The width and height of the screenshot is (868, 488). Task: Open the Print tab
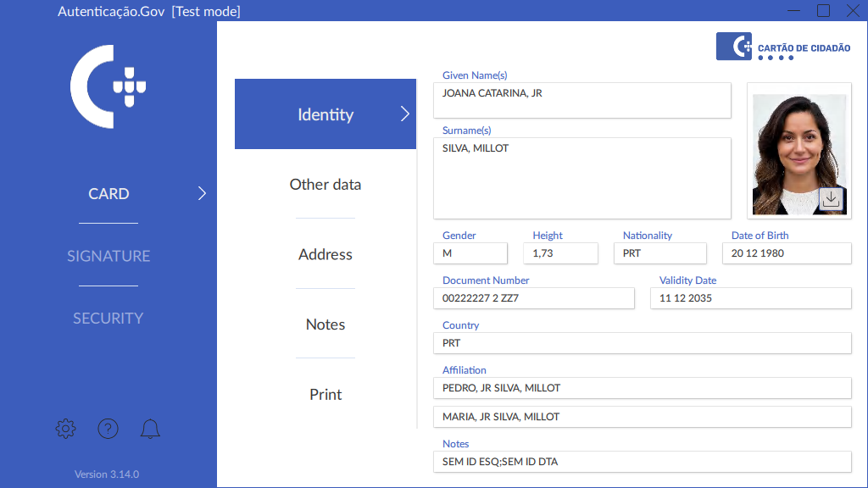[x=325, y=395]
